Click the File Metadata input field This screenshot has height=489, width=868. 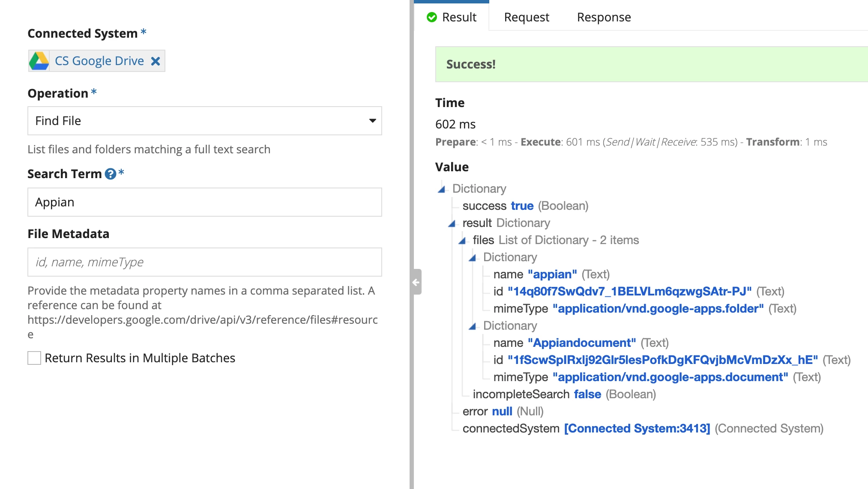click(205, 262)
